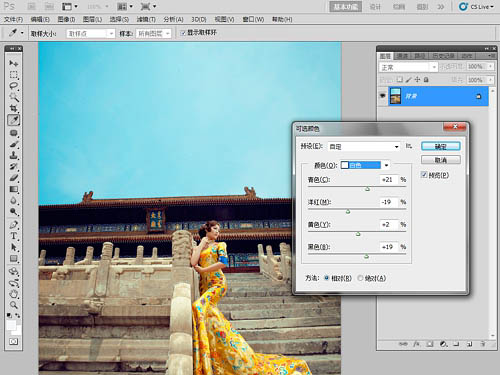Select the 绝对(A) absolute method
Screen dimensions: 500x375
[x=360, y=278]
